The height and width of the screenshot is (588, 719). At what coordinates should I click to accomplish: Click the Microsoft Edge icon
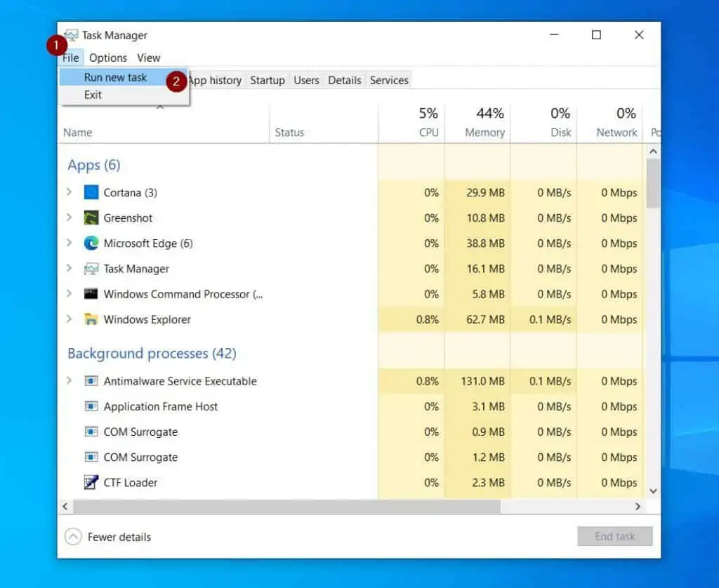91,243
